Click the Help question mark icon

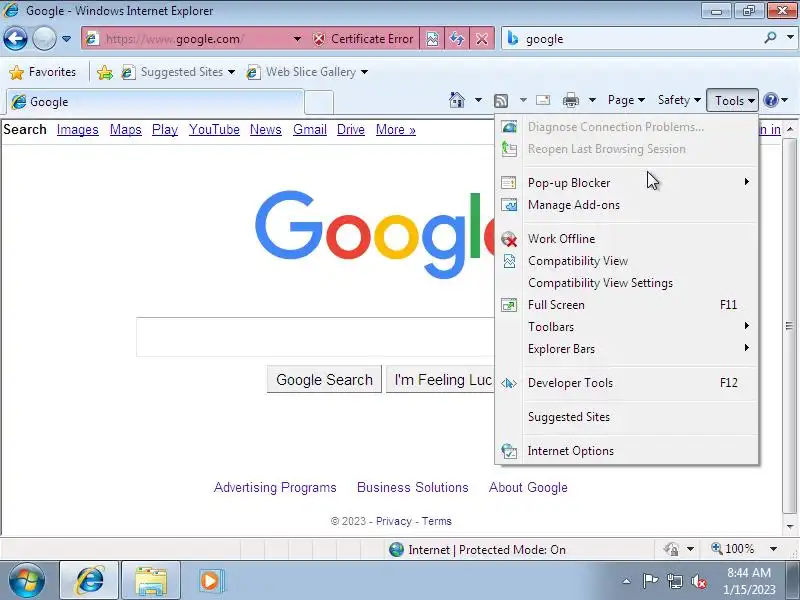[x=771, y=100]
